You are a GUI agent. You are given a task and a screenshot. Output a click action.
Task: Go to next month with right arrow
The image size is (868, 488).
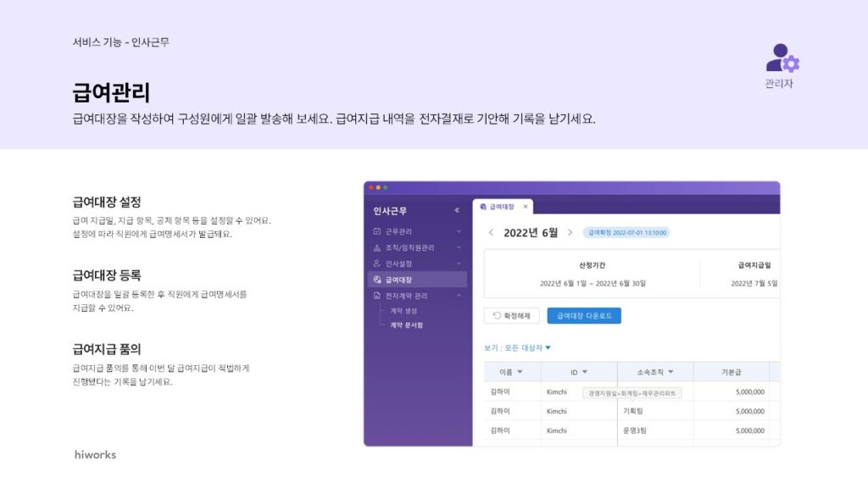point(570,232)
